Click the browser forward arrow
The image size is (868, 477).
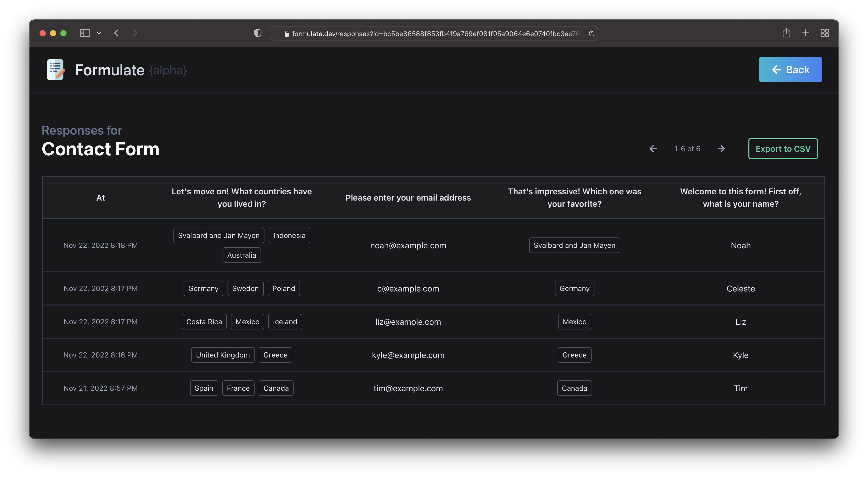tap(135, 33)
